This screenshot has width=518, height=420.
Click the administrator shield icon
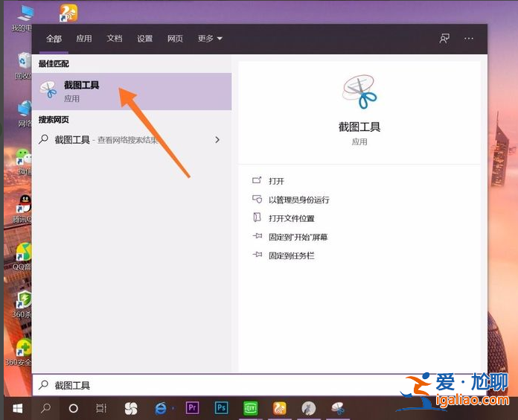[x=257, y=200]
